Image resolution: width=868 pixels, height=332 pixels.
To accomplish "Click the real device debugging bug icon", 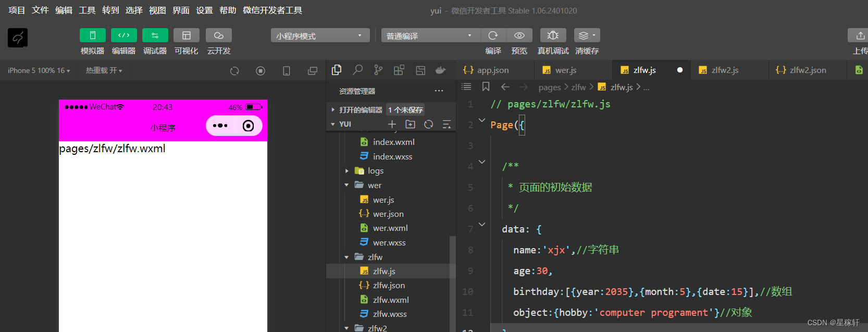I will [553, 35].
